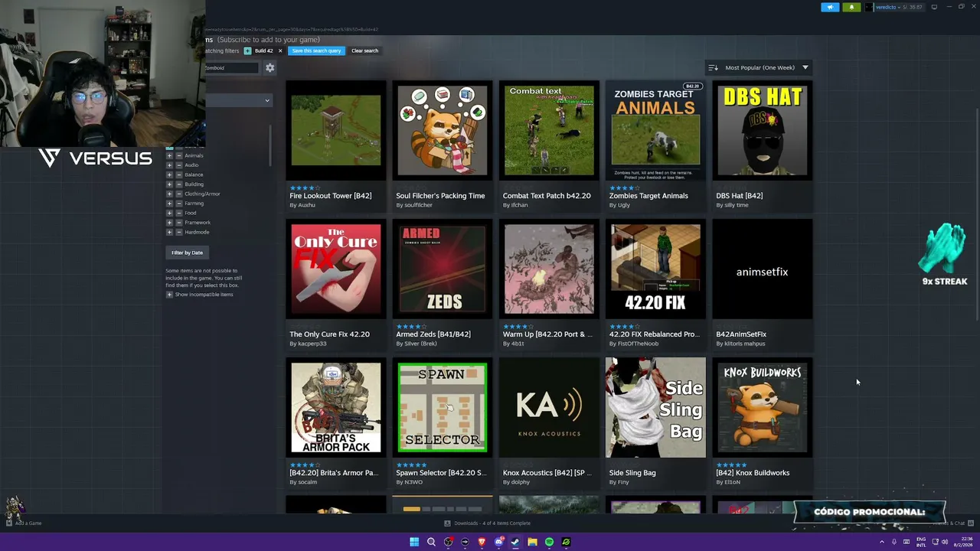The height and width of the screenshot is (551, 980).
Task: Open Brita's Armor Pack thumbnail
Action: (335, 407)
